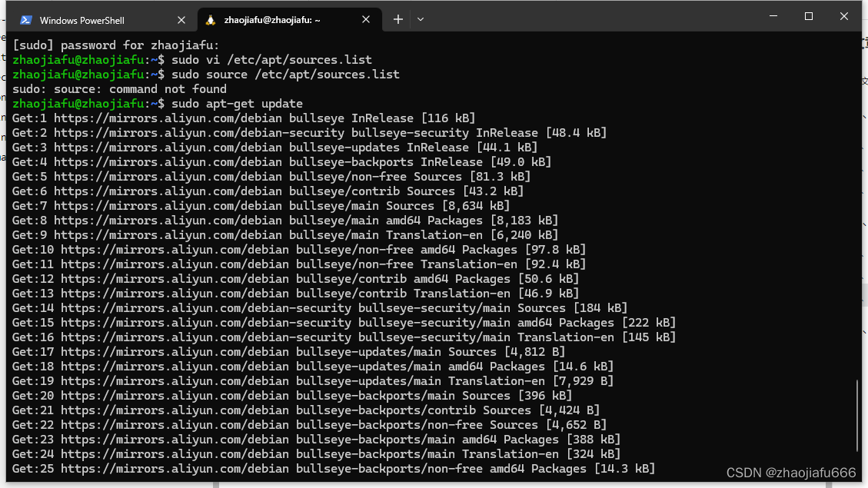Click the Get:6 contrib Sources line
Viewport: 868px width, 488px height.
click(268, 191)
